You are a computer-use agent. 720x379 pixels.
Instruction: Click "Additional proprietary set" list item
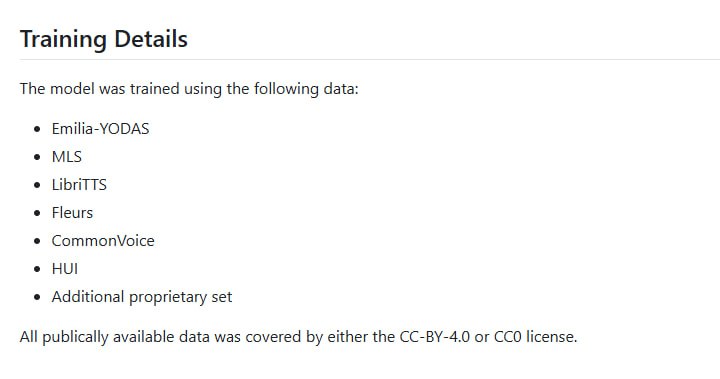(x=142, y=297)
